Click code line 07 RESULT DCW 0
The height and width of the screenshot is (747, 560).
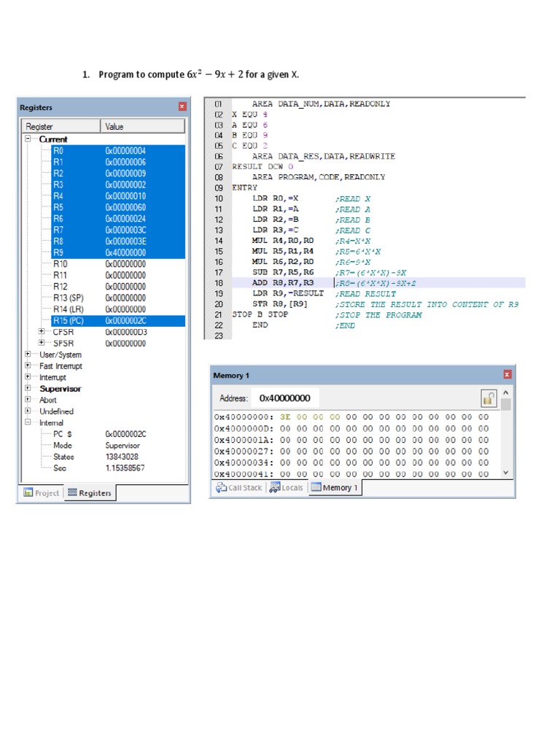(x=262, y=167)
